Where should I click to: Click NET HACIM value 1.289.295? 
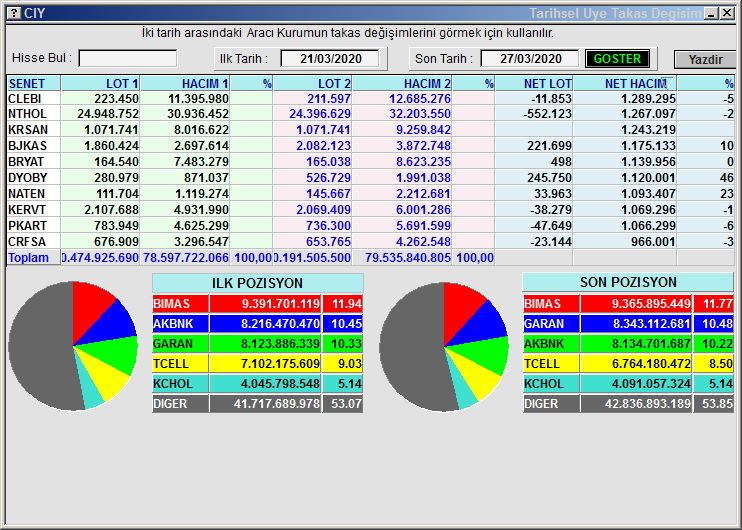tap(648, 98)
